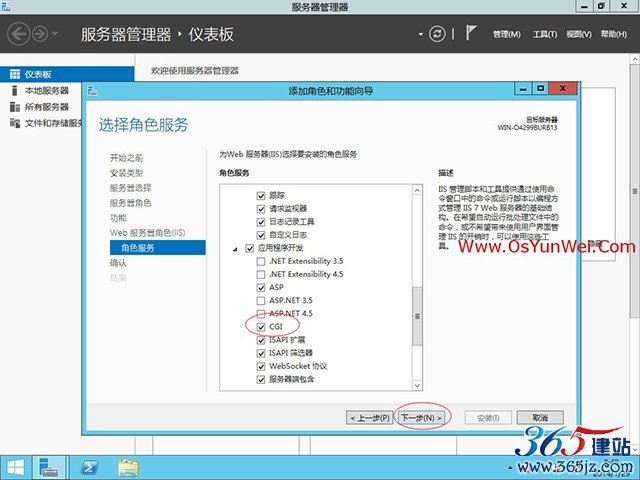This screenshot has width=640, height=480.
Task: Click the refresh icon in the header
Action: pyautogui.click(x=437, y=34)
